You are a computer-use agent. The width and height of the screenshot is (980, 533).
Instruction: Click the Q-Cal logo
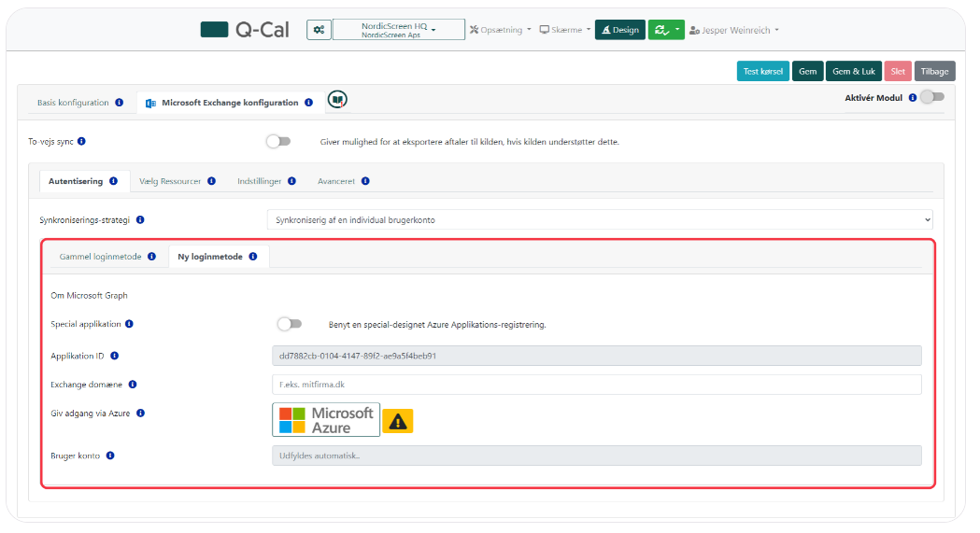[245, 29]
